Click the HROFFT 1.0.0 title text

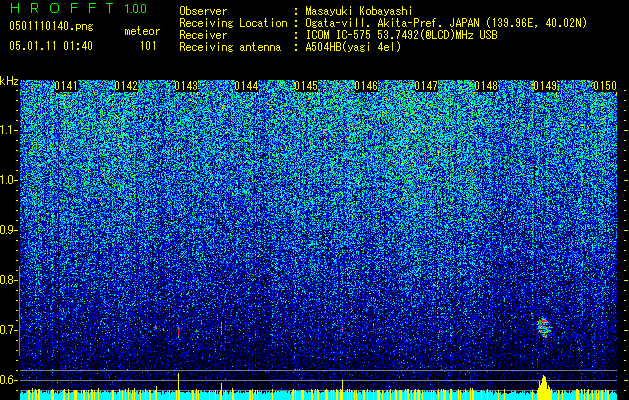pos(79,8)
